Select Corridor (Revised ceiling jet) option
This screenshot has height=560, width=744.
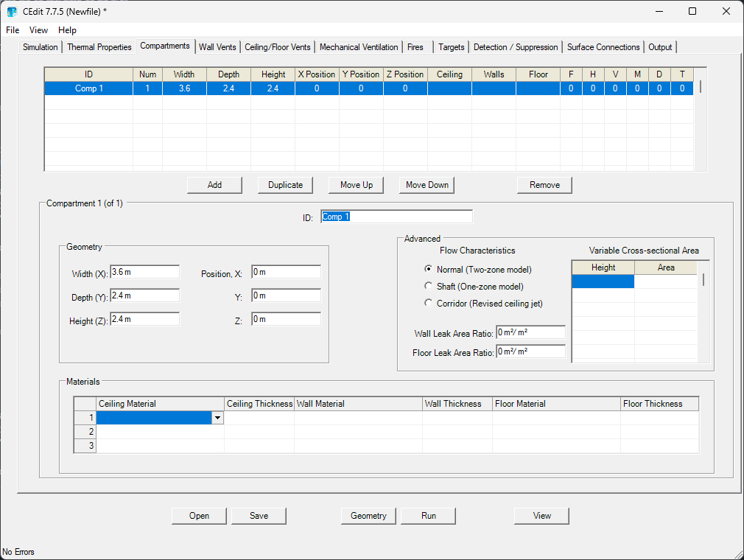point(429,303)
